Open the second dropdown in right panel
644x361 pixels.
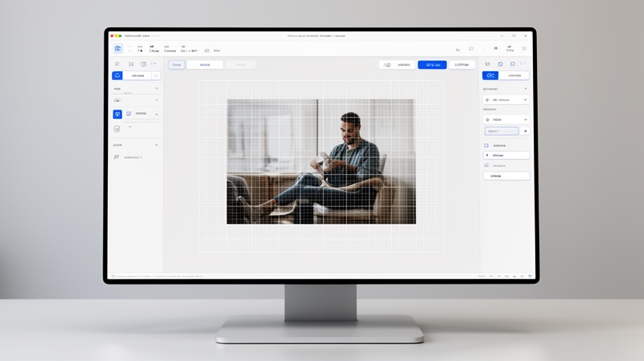coord(506,119)
